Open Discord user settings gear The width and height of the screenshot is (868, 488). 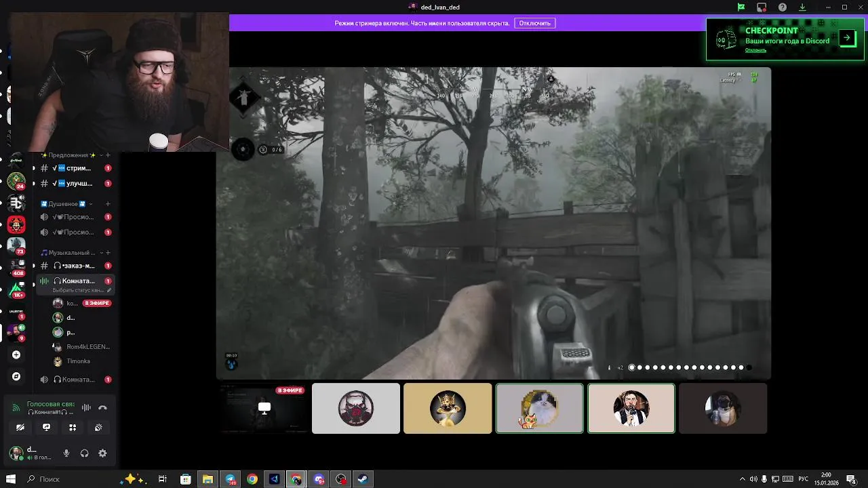tap(102, 453)
